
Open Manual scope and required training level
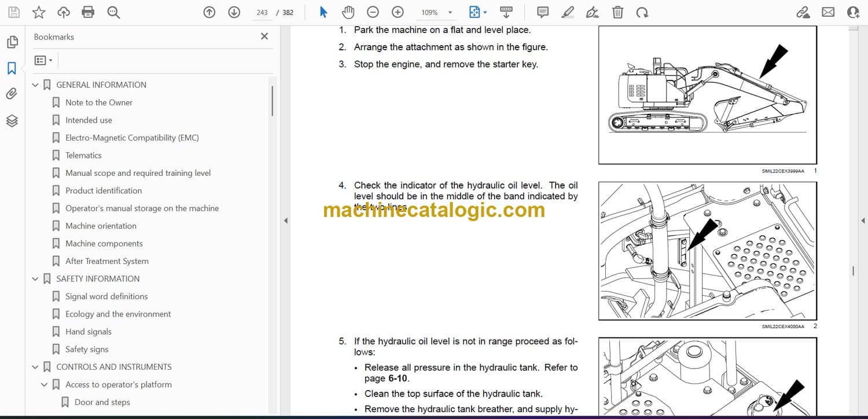pos(138,173)
